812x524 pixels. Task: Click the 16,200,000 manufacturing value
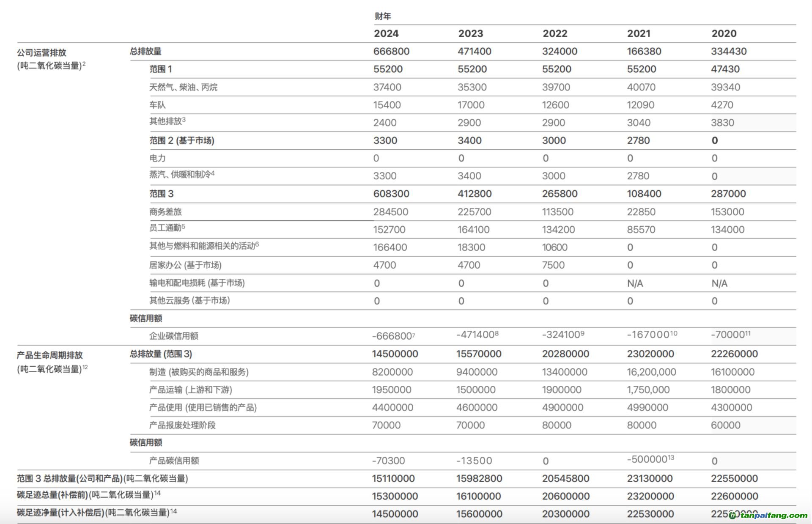click(651, 372)
